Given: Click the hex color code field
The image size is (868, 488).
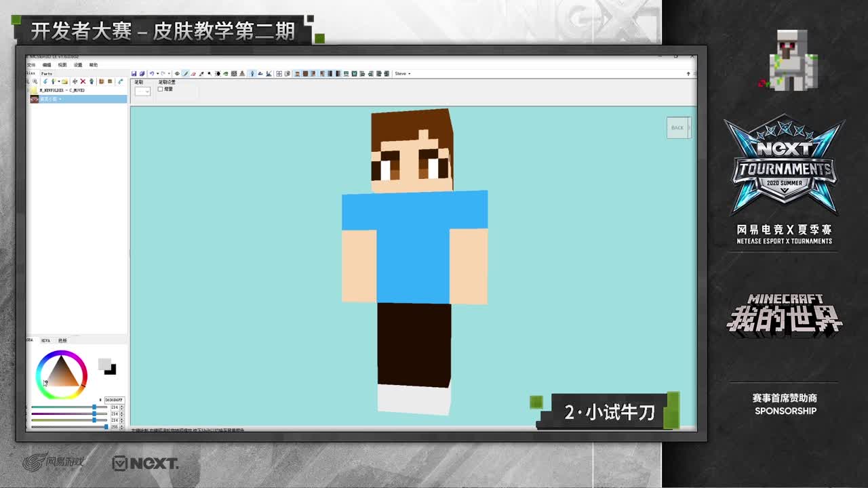Looking at the screenshot, I should (114, 400).
